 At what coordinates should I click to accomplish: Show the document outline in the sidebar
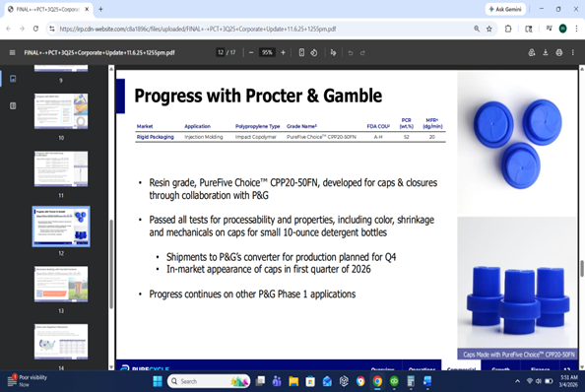(x=13, y=106)
